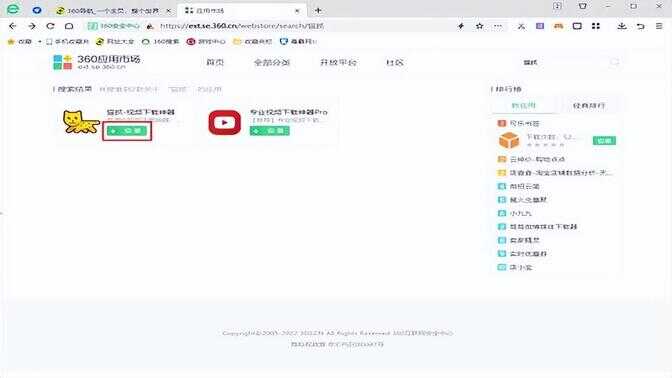Bookmark this page with the star icon
Screen dimensions: 672x378
coord(480,26)
